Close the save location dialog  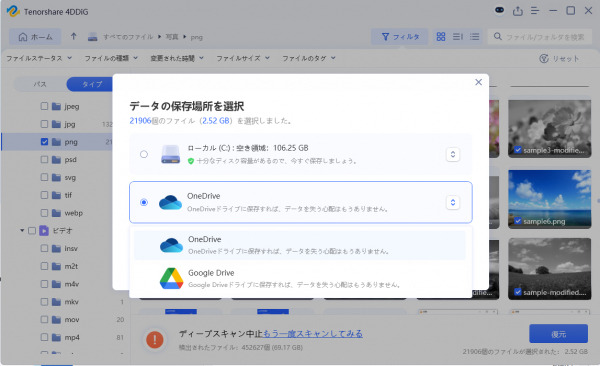pyautogui.click(x=478, y=82)
